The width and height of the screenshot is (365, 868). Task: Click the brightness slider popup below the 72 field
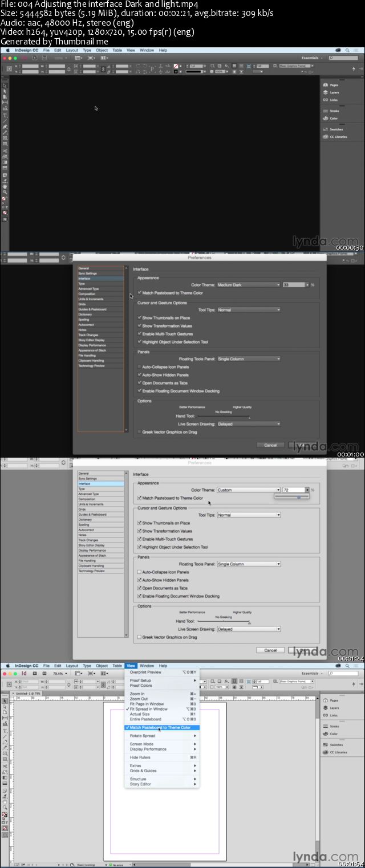pos(292,497)
